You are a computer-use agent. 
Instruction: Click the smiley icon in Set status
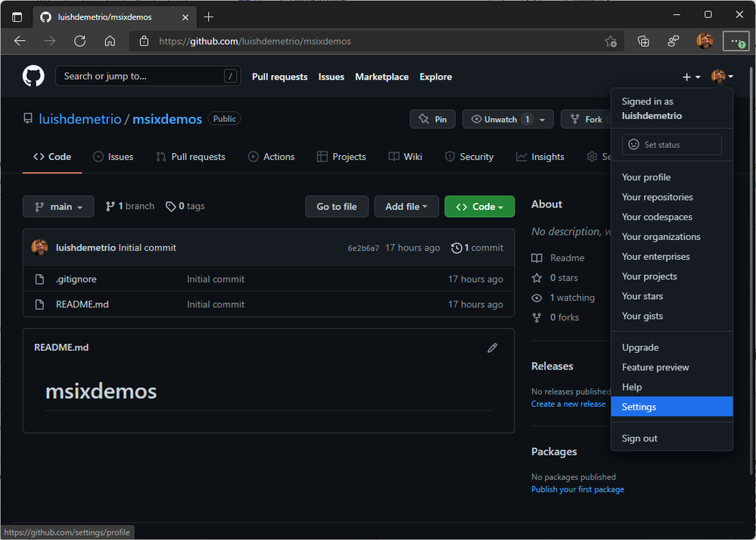click(x=633, y=145)
